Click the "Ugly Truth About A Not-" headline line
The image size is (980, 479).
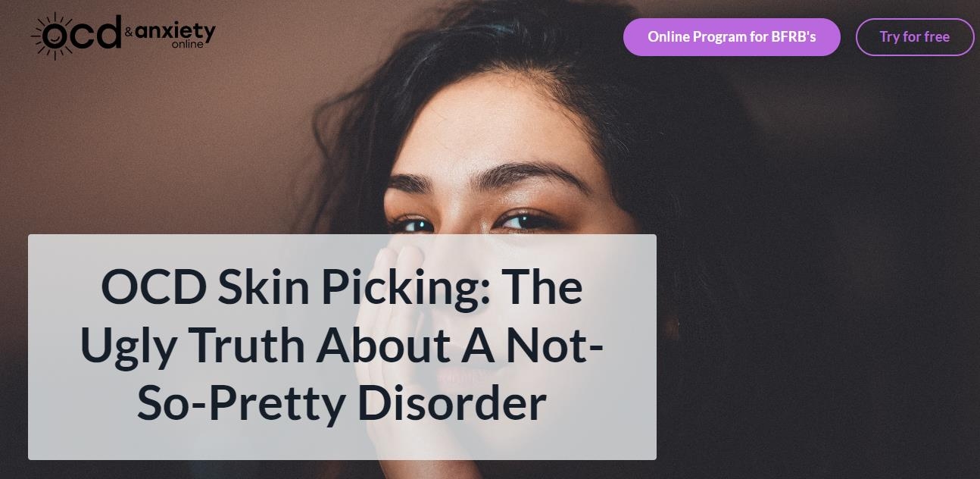342,345
